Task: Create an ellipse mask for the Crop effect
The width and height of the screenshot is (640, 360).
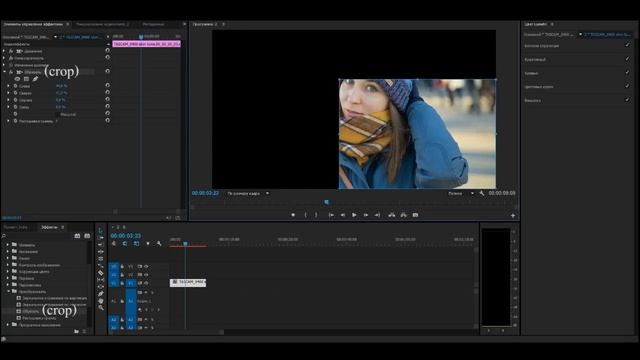Action: pos(17,79)
